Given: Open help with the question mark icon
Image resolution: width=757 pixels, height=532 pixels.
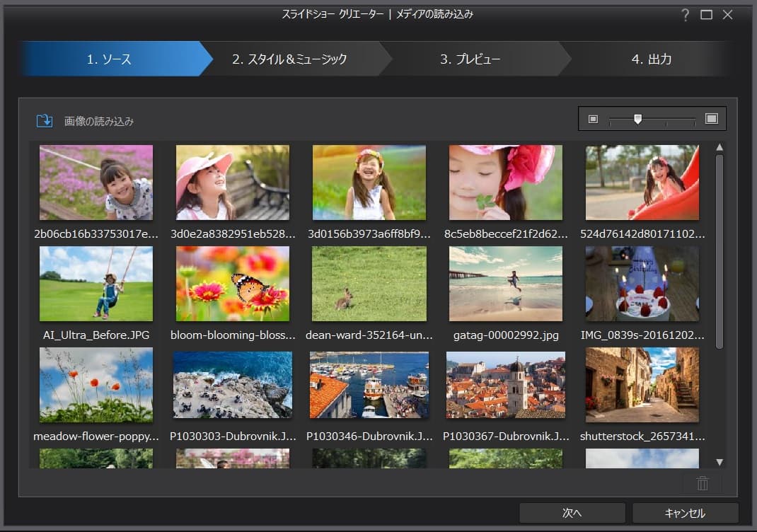Looking at the screenshot, I should click(685, 15).
